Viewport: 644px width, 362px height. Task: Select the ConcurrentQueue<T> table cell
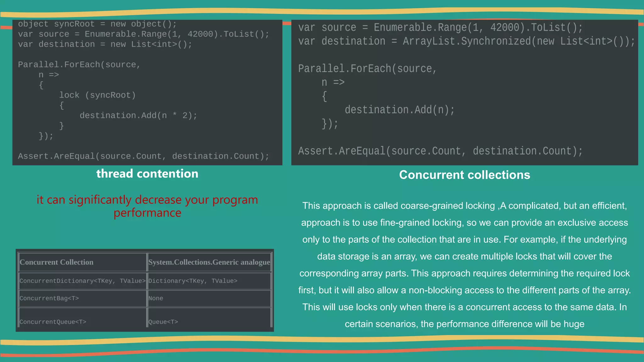click(x=53, y=322)
